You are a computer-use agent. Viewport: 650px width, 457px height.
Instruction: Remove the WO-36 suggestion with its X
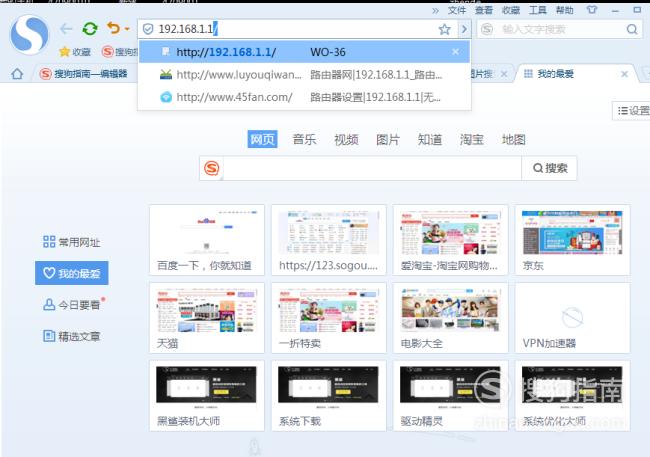coord(455,52)
